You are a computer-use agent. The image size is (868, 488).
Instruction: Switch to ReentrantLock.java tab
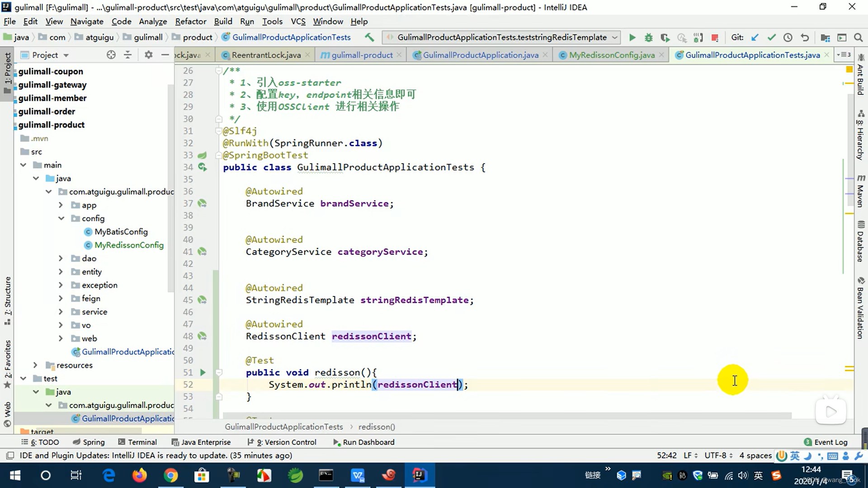tap(266, 55)
